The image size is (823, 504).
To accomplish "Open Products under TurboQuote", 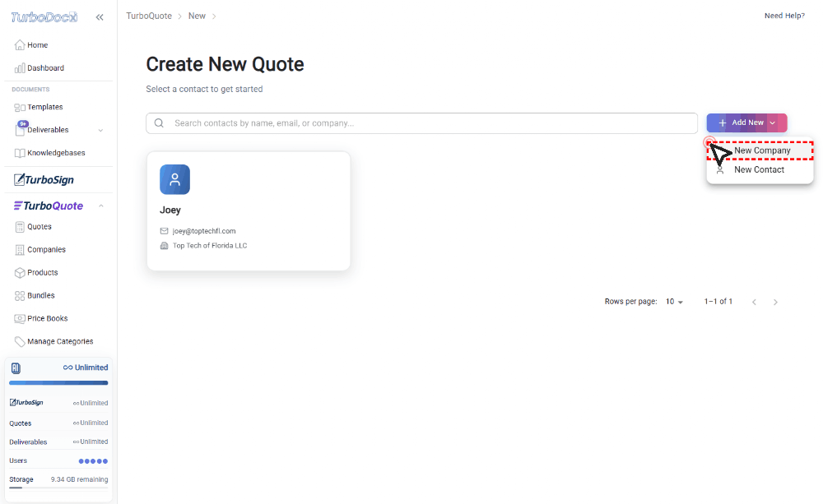I will coord(43,273).
